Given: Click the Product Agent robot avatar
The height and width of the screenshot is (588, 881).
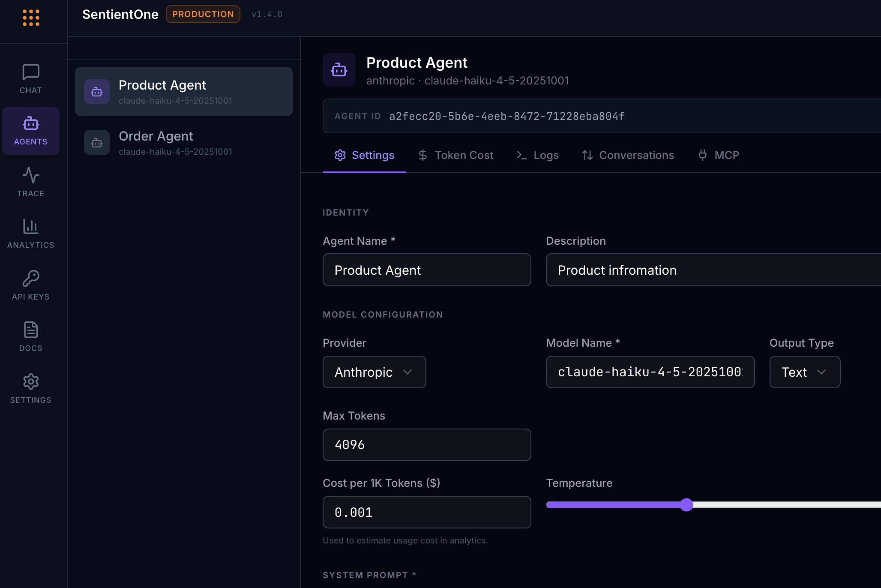Looking at the screenshot, I should click(339, 69).
